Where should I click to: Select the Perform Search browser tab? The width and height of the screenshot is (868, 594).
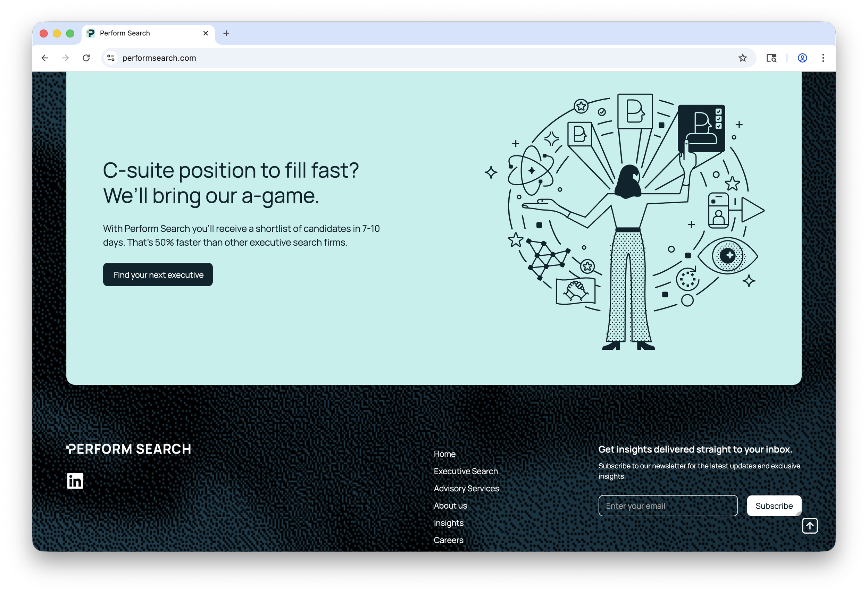148,33
